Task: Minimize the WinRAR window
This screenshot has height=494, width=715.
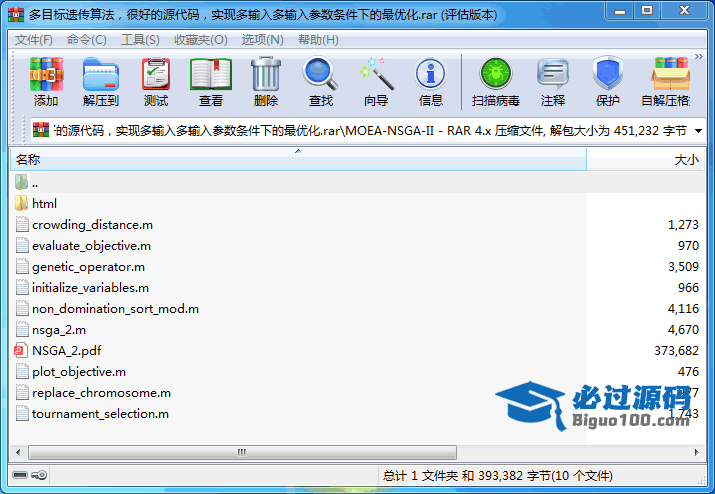Action: tap(620, 10)
